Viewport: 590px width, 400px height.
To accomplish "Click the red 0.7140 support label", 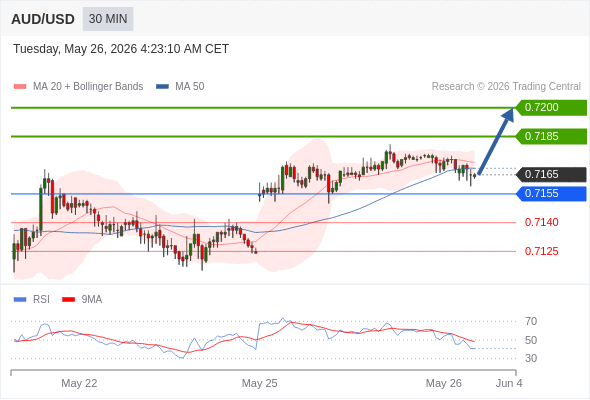I will [x=541, y=222].
